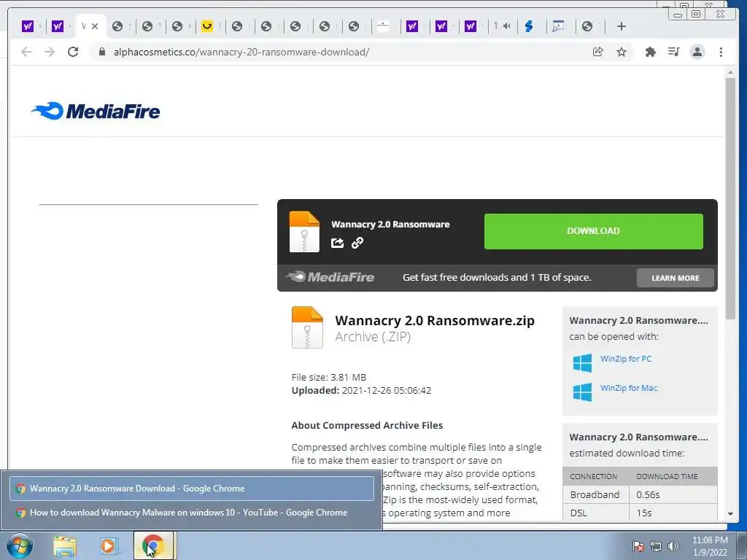This screenshot has height=560, width=747.
Task: Open the WinZip for PC link
Action: click(625, 359)
